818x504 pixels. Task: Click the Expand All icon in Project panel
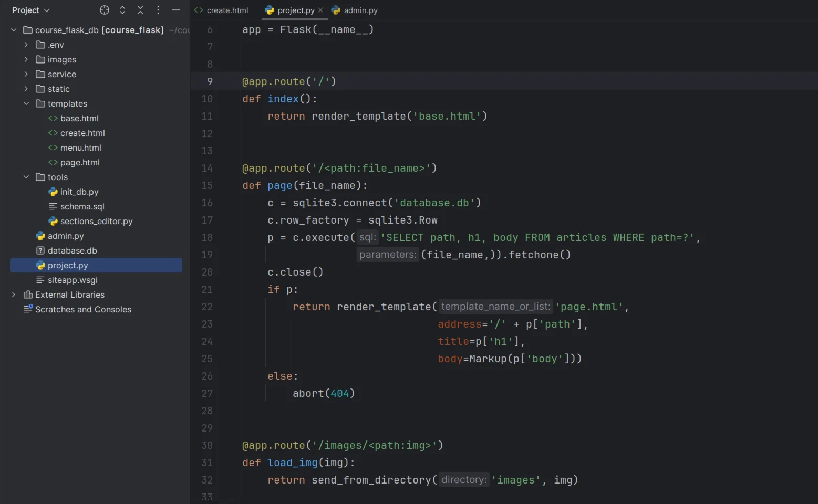[122, 10]
